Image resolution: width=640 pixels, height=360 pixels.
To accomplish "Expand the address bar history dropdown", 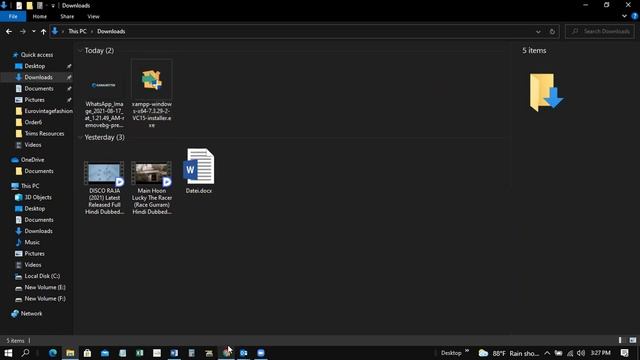I will pyautogui.click(x=538, y=31).
